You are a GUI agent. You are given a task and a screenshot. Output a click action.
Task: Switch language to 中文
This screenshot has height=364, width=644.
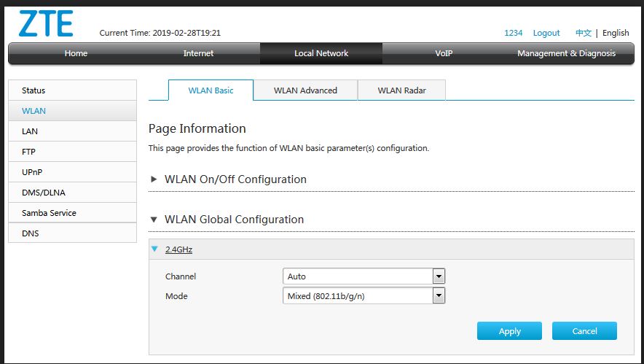pos(584,33)
